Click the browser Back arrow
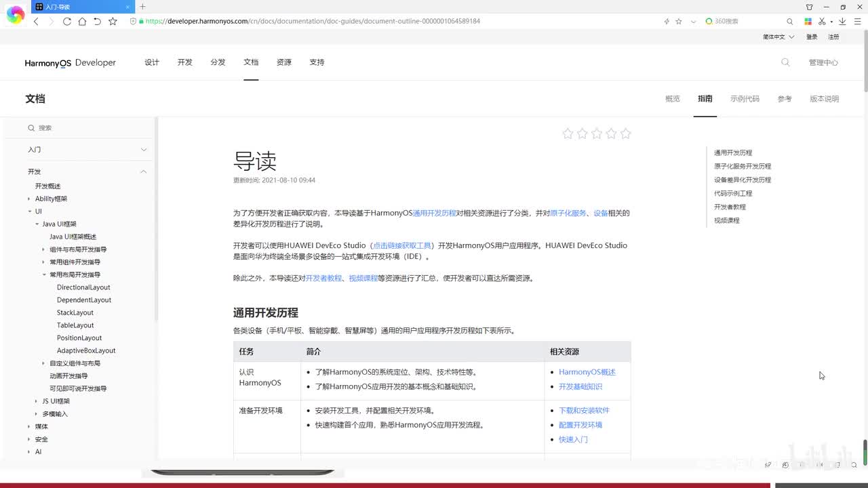The height and width of the screenshot is (488, 868). 36,21
